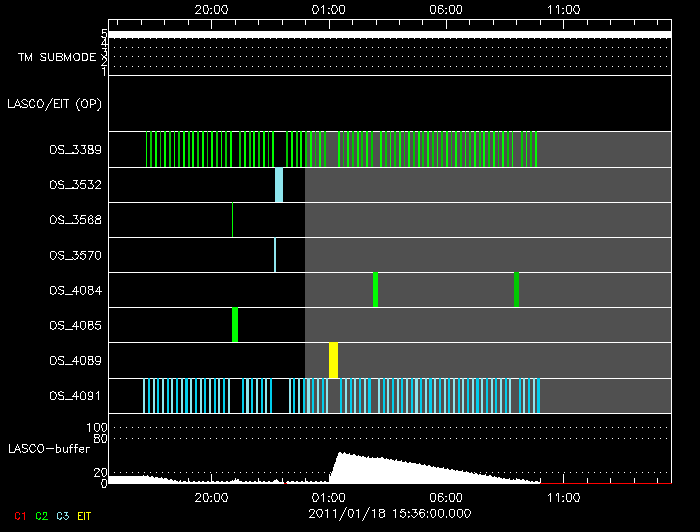Click the cyan C3 legend label
Viewport: 700px width, 532px height.
[62, 516]
